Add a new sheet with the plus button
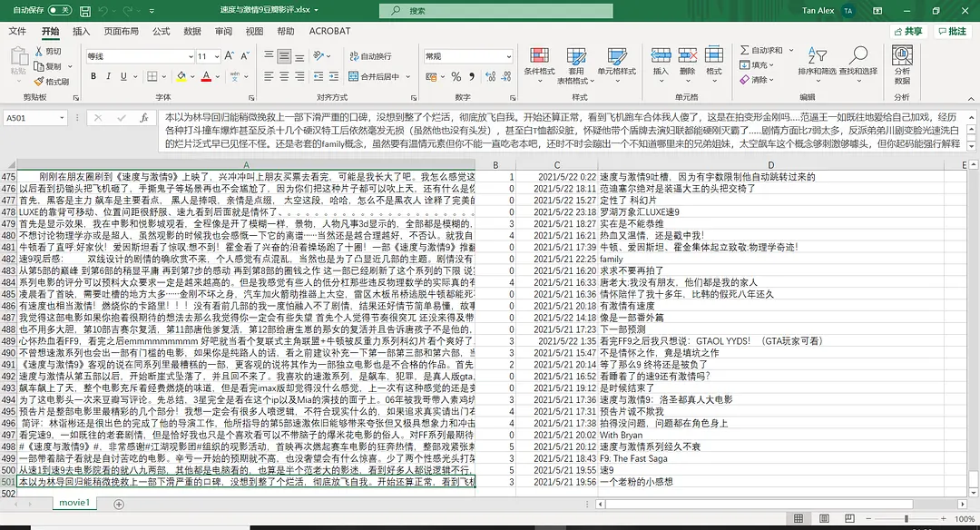Image resolution: width=980 pixels, height=530 pixels. point(119,504)
